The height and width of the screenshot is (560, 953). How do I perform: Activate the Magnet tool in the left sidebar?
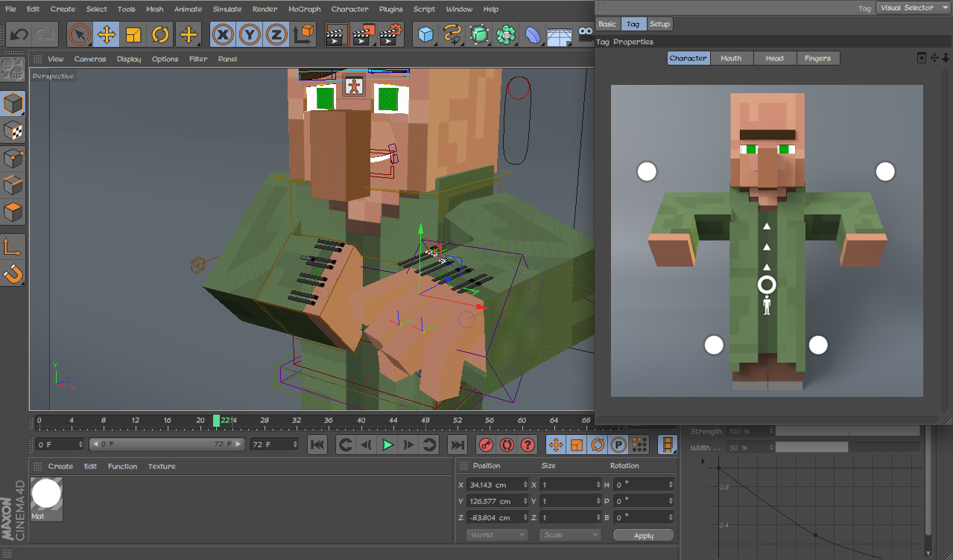[x=12, y=274]
